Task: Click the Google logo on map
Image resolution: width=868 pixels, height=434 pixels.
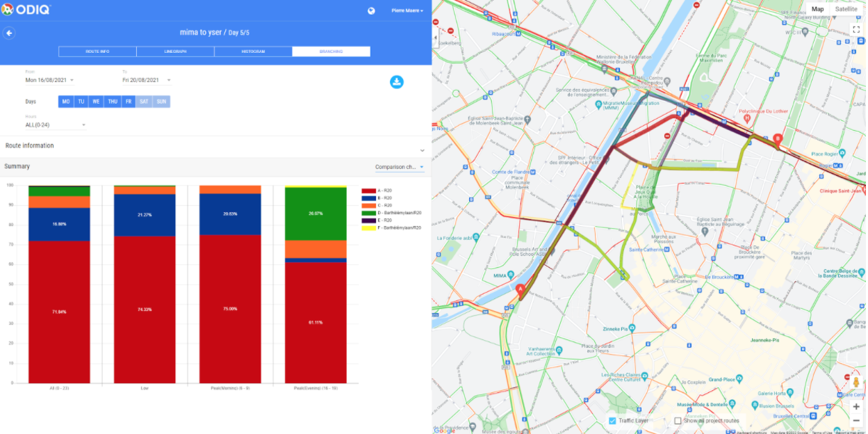Action: (444, 430)
